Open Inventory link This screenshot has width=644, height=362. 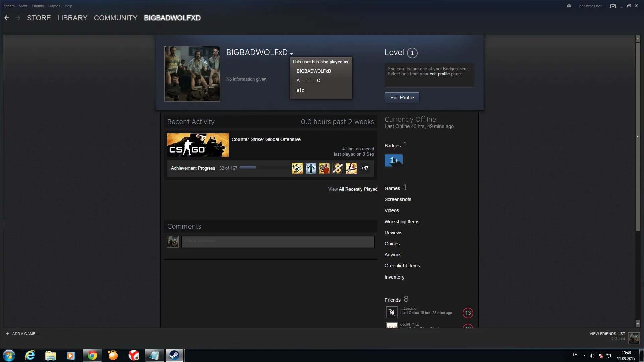pos(394,277)
